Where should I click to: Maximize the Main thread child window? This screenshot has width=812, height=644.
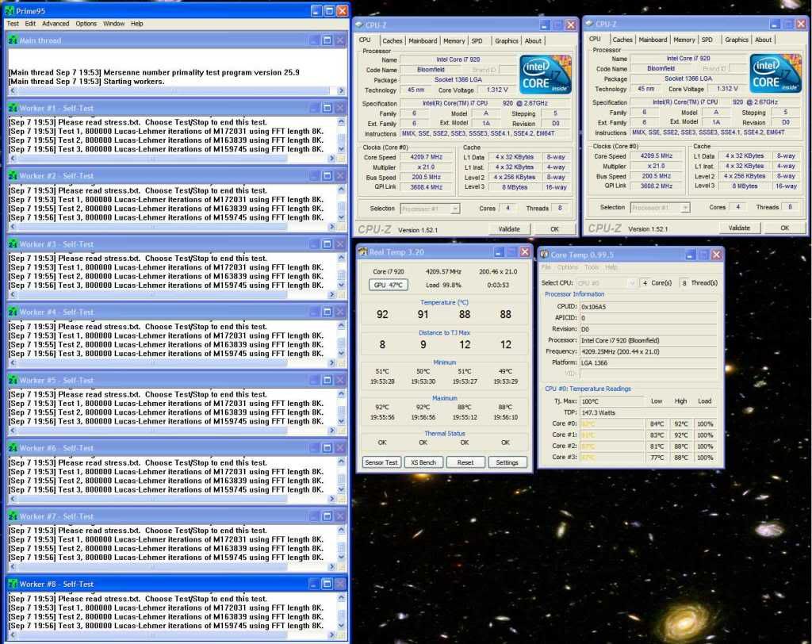[x=327, y=40]
